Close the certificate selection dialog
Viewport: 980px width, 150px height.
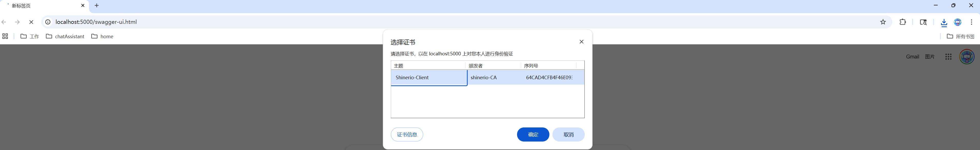pos(581,42)
